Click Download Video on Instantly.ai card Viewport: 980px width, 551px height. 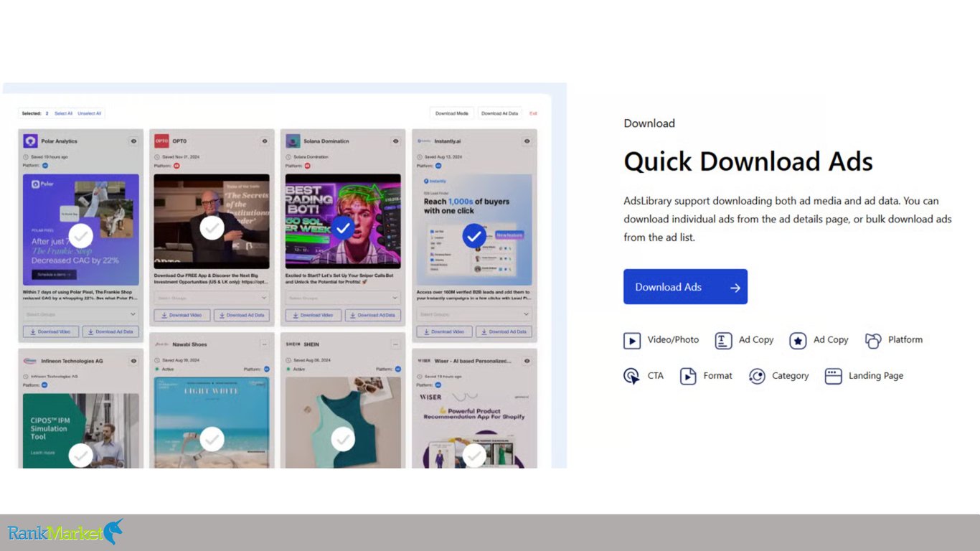(x=445, y=331)
